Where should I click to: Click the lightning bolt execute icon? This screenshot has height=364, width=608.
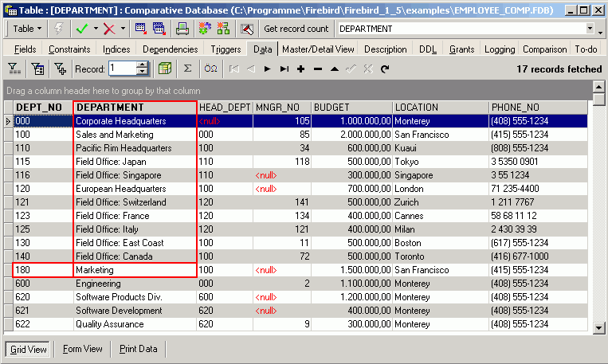(58, 29)
